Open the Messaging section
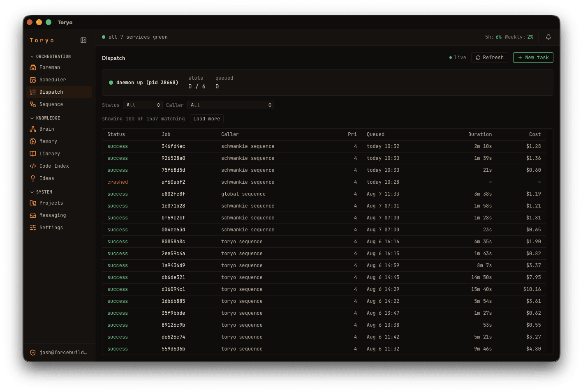Viewport: 583px width, 392px height. 59,215
